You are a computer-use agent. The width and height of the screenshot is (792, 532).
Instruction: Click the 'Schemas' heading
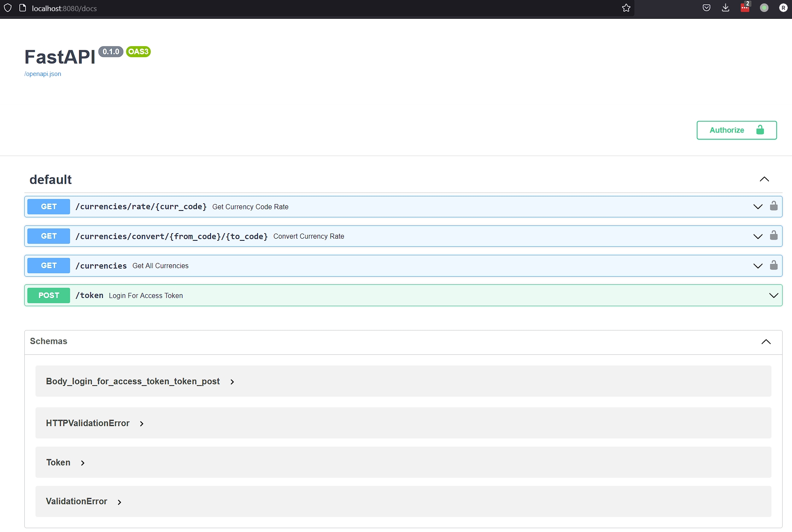(x=48, y=341)
